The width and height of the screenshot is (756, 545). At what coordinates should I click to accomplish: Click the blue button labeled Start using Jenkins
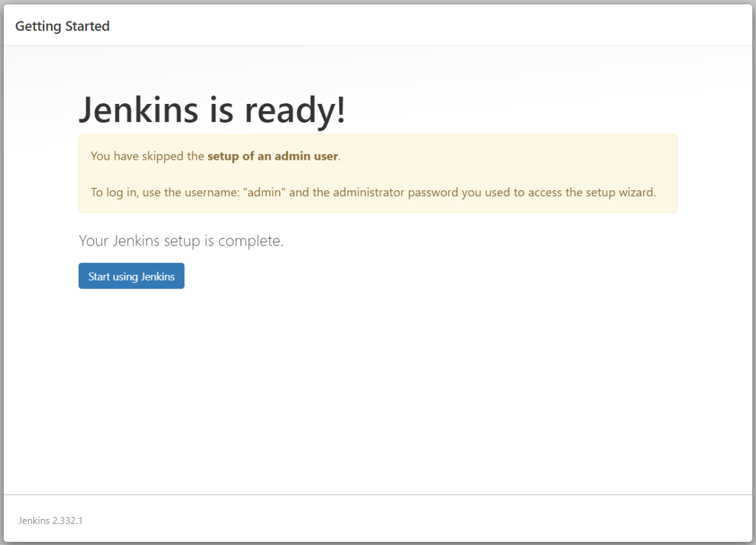pos(131,275)
